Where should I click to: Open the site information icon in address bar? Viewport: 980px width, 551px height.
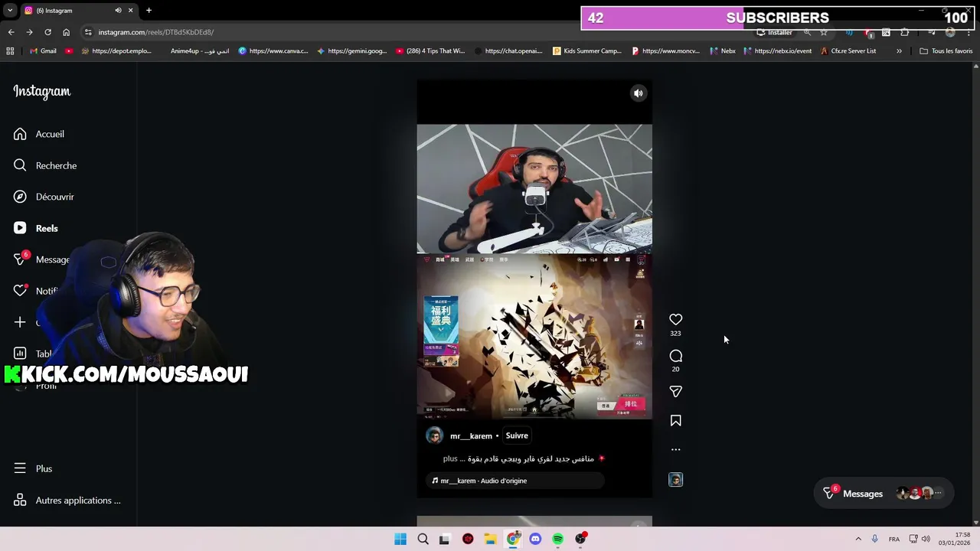click(89, 32)
